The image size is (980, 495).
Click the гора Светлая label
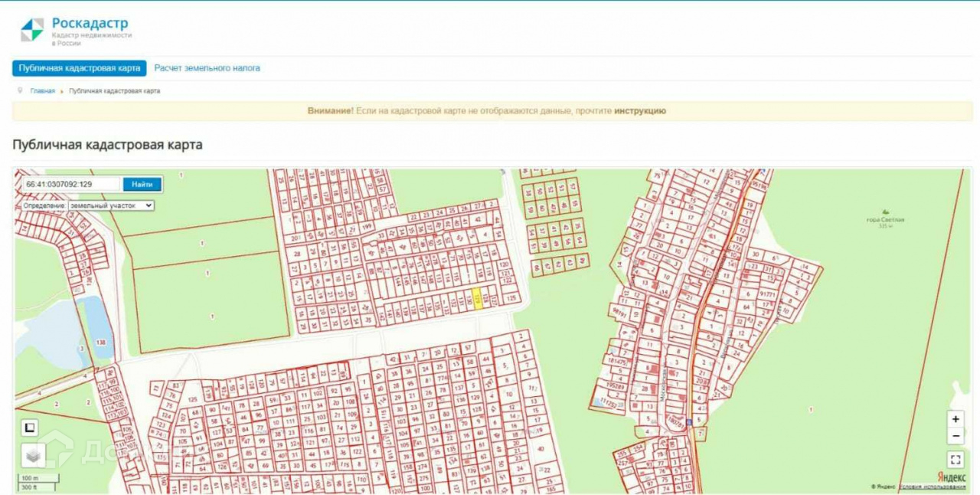click(x=887, y=220)
